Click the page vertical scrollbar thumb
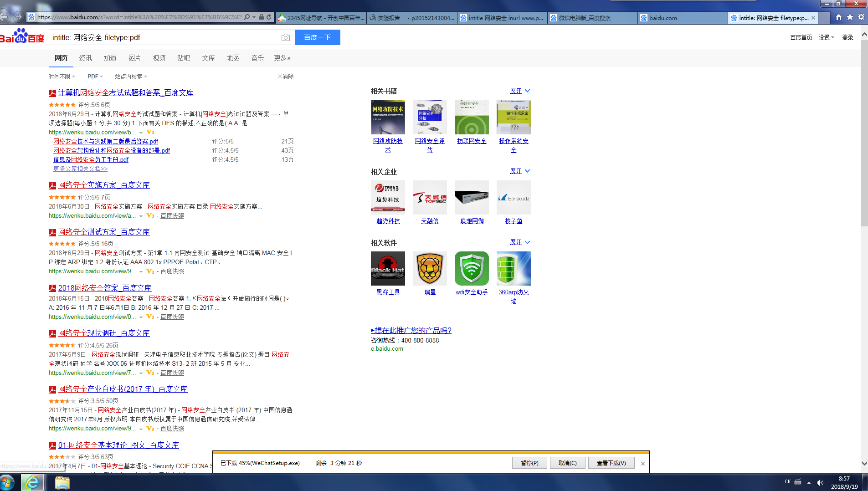 tap(864, 132)
